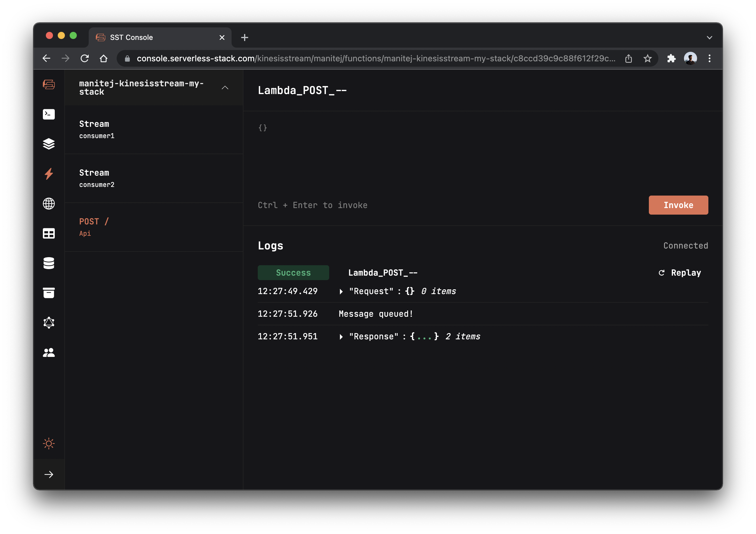The image size is (756, 534).
Task: Open the browser extensions puzzle icon
Action: [x=671, y=58]
